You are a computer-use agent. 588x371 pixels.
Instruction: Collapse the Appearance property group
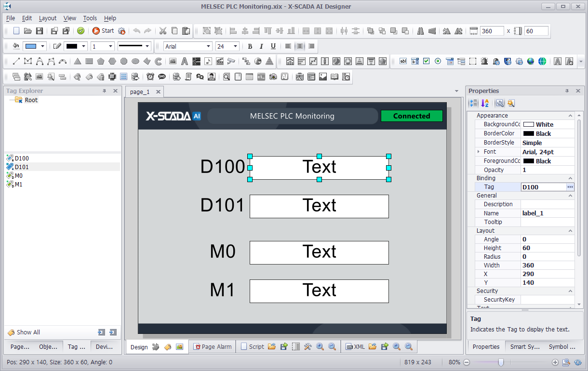pos(571,116)
